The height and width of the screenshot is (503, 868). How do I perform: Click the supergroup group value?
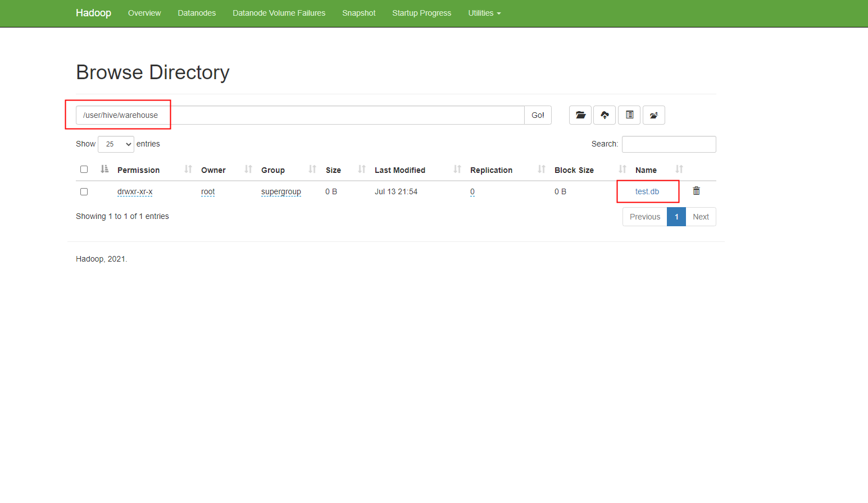(281, 191)
